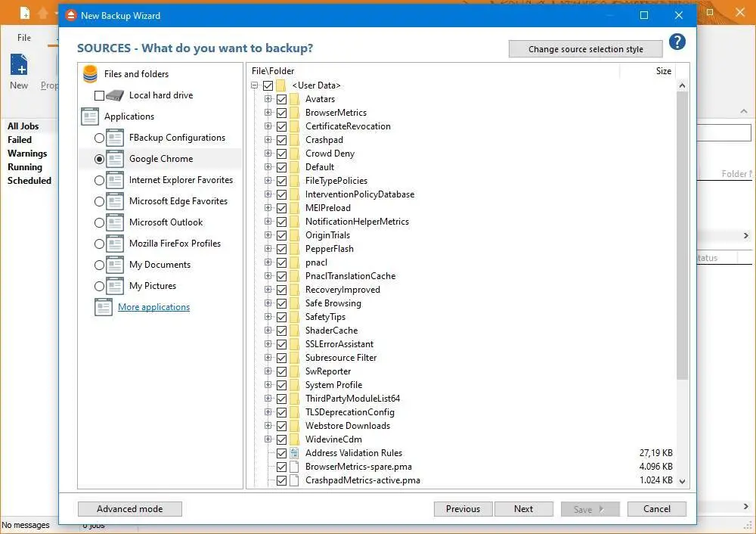The image size is (756, 534).
Task: Click the Files and folders database icon
Action: (90, 74)
